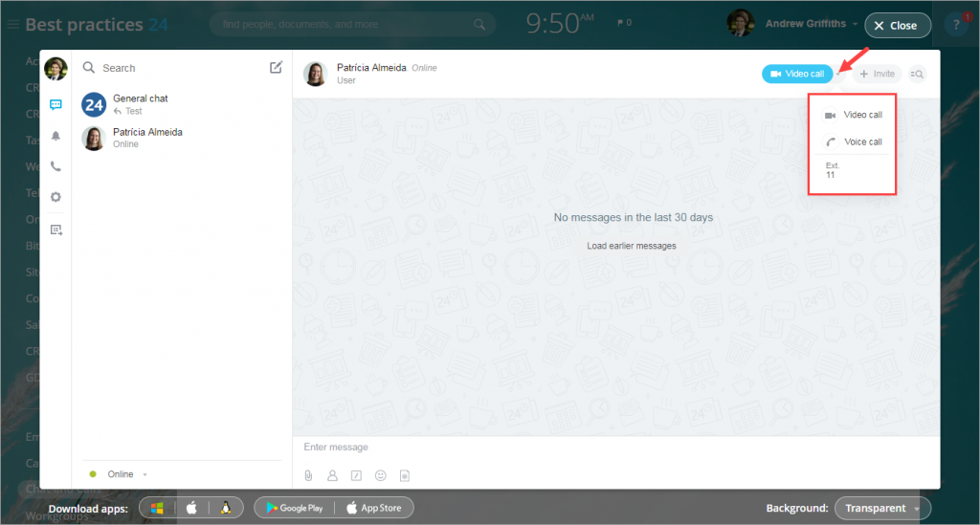Screen dimensions: 980x525
Task: Click the main menu hamburger icon
Action: [x=12, y=24]
